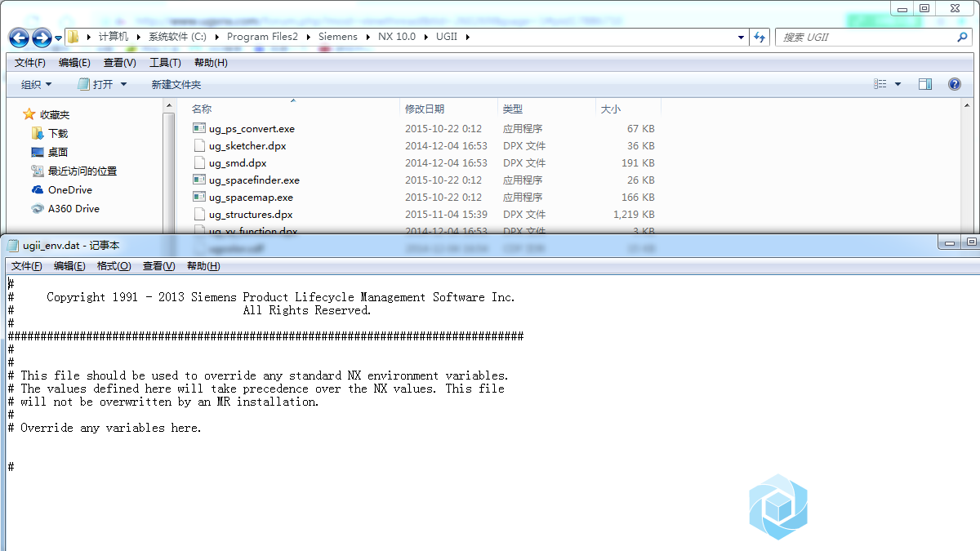Open Explorer 帮助(H) menu
This screenshot has height=551, width=980.
point(211,63)
